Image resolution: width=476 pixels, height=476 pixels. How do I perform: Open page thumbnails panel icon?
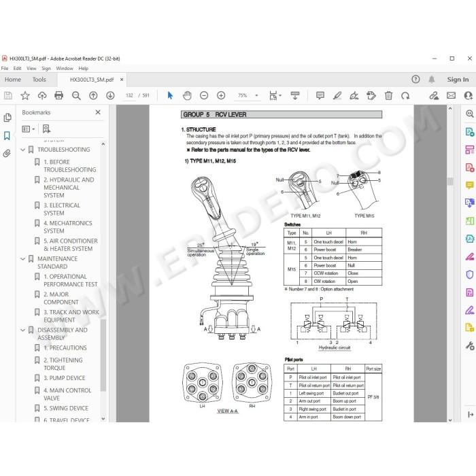pos(7,118)
